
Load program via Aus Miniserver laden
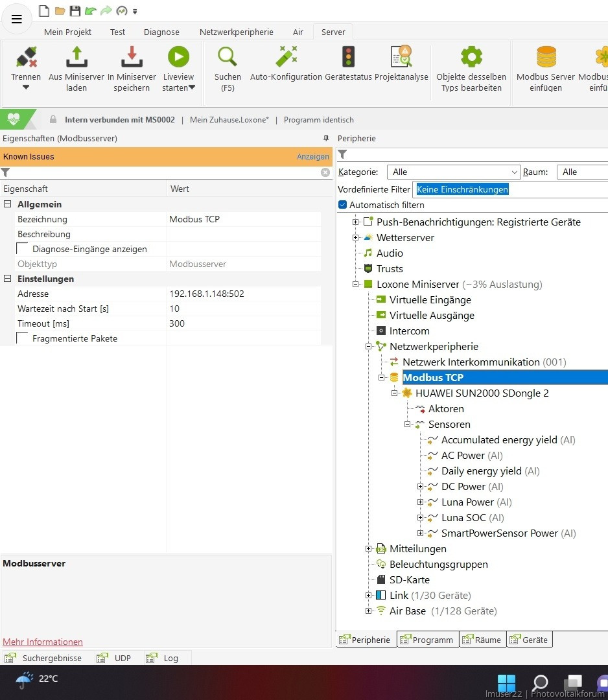(x=76, y=69)
